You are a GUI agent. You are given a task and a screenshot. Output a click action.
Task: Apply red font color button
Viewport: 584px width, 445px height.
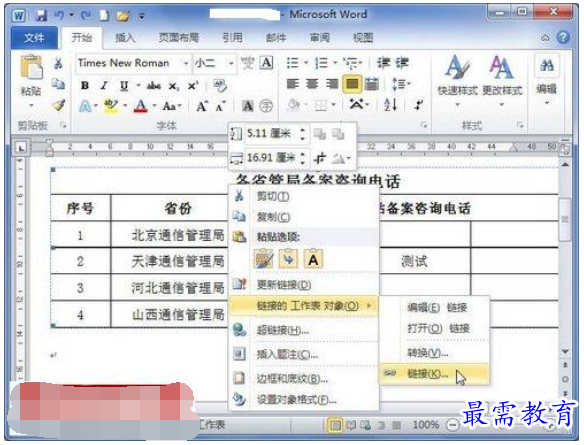click(141, 107)
